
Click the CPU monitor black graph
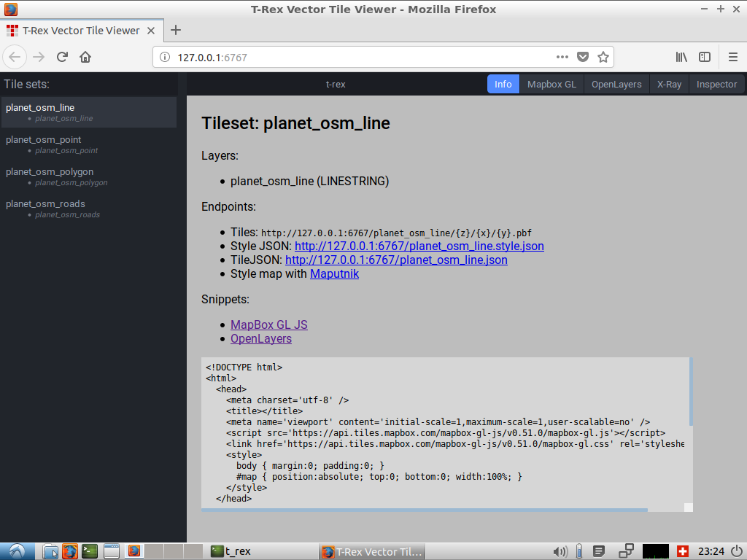coord(656,551)
